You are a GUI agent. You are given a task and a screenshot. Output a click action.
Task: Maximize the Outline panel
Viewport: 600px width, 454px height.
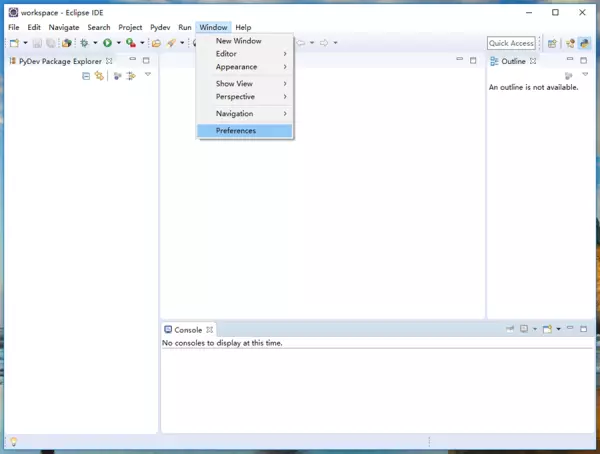[583, 60]
